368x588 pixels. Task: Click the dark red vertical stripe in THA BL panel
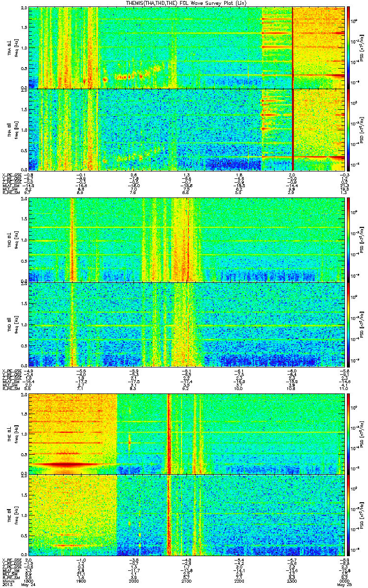pyautogui.click(x=292, y=47)
